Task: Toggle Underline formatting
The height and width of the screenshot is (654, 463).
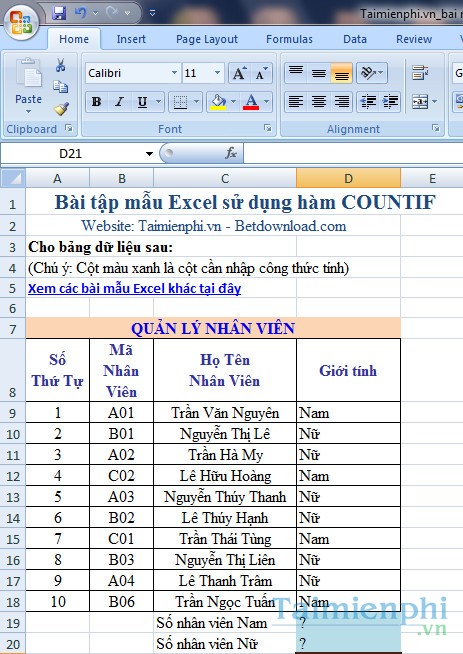Action: click(x=143, y=101)
